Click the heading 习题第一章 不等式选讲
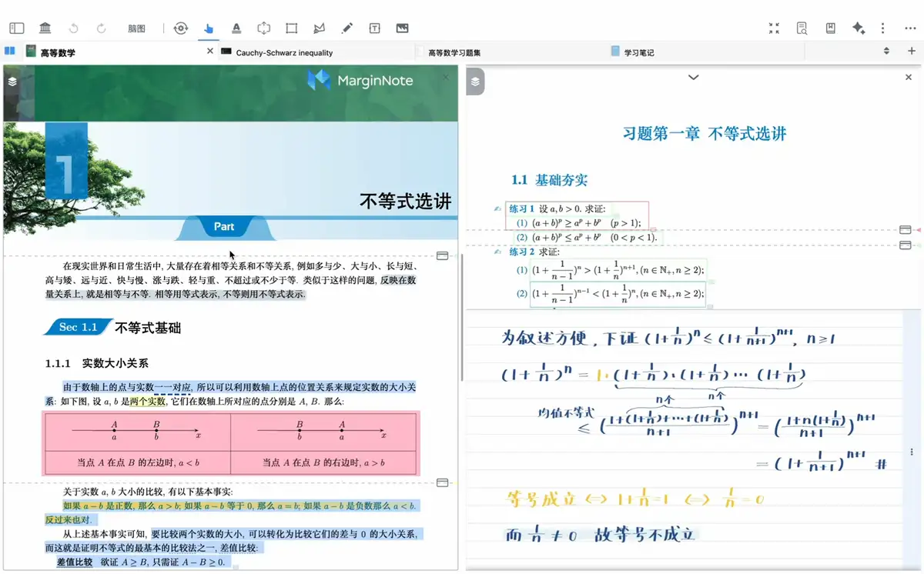 click(x=705, y=133)
